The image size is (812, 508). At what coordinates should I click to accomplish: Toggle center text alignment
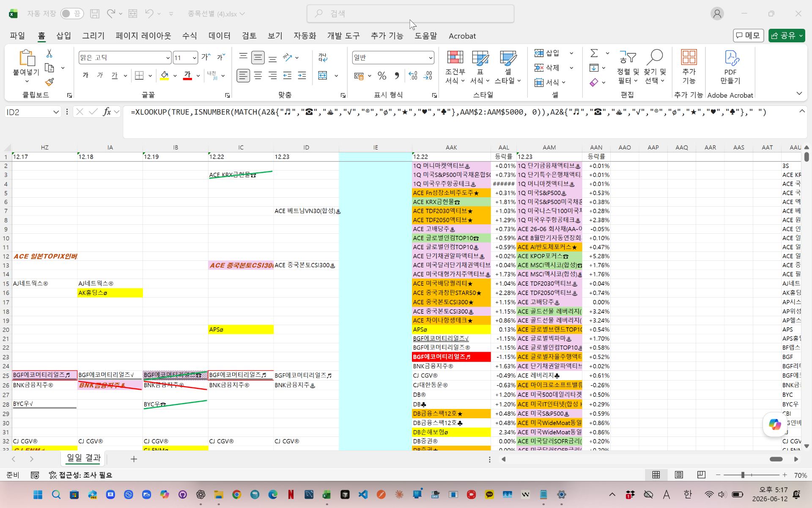[258, 76]
